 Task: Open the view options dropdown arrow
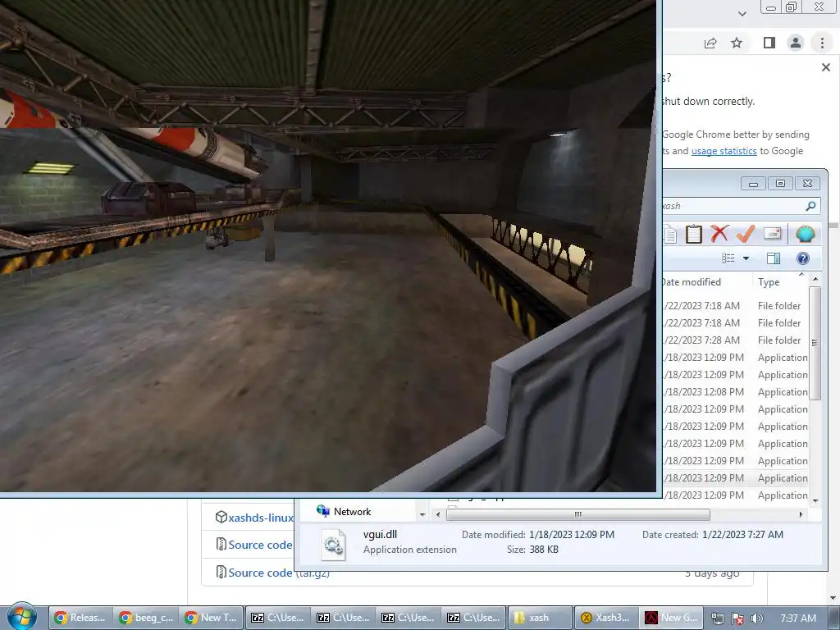point(746,258)
